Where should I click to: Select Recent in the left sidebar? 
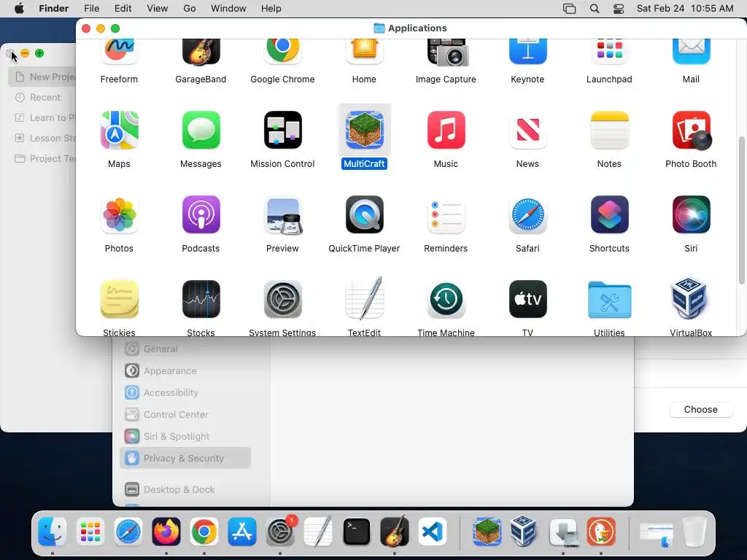coord(42,97)
